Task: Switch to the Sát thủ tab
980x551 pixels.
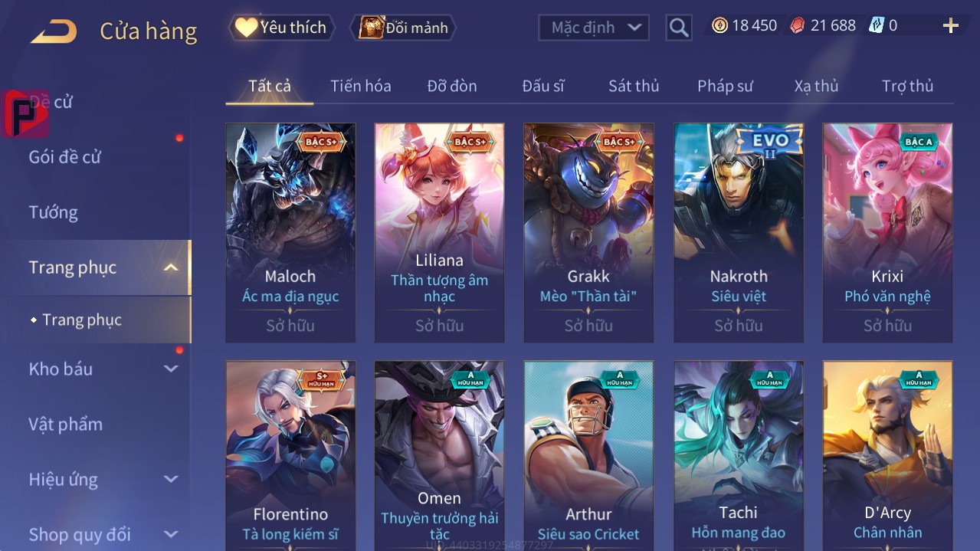Action: pyautogui.click(x=634, y=86)
